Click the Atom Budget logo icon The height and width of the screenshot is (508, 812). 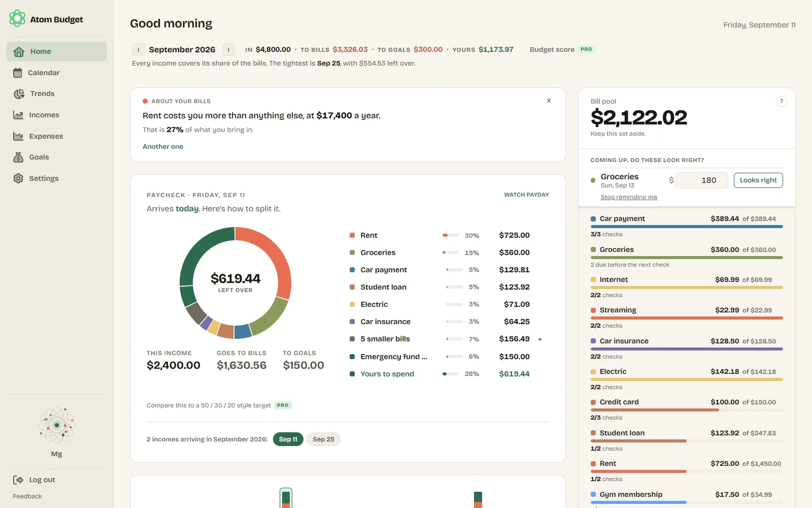pos(17,19)
